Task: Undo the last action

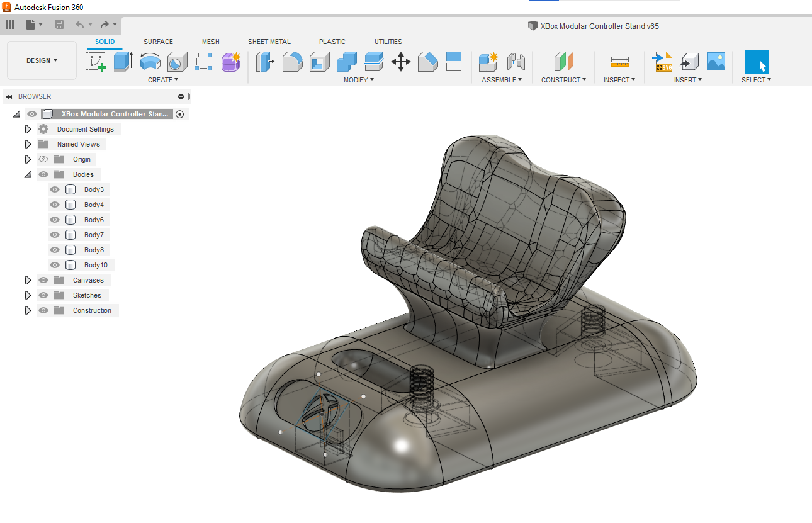Action: (80, 25)
